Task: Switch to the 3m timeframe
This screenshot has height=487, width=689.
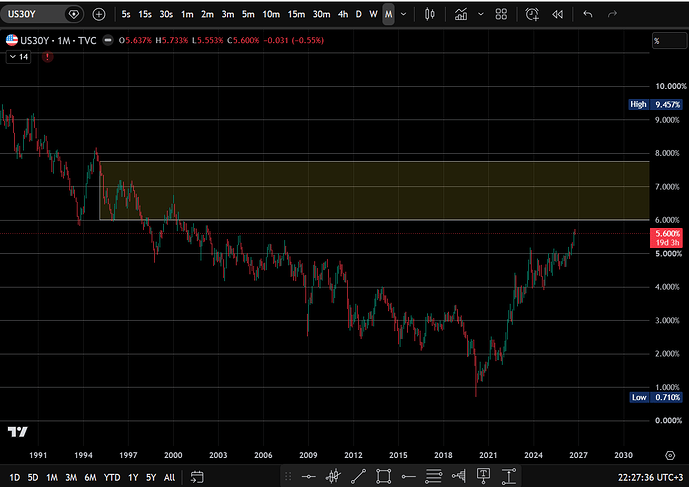Action: (228, 15)
